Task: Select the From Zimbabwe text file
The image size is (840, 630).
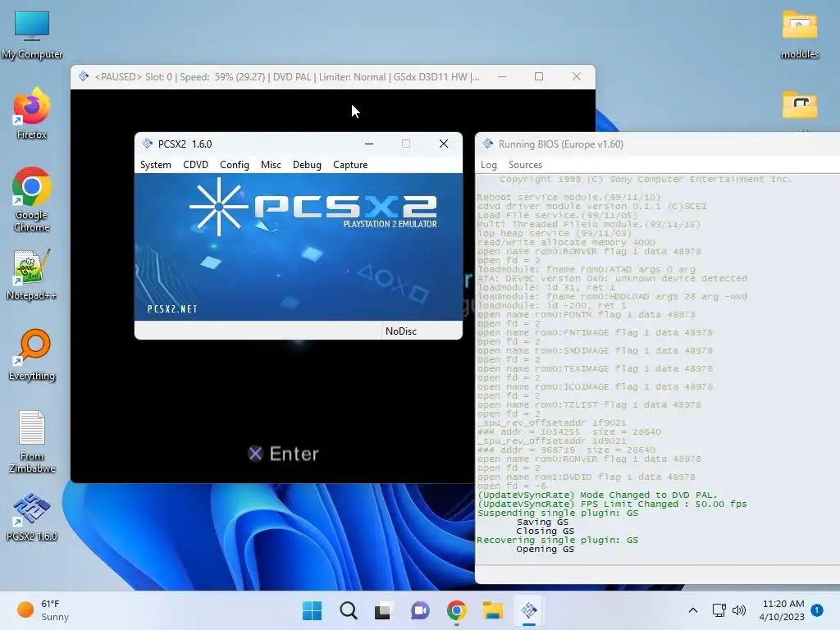Action: [x=32, y=441]
